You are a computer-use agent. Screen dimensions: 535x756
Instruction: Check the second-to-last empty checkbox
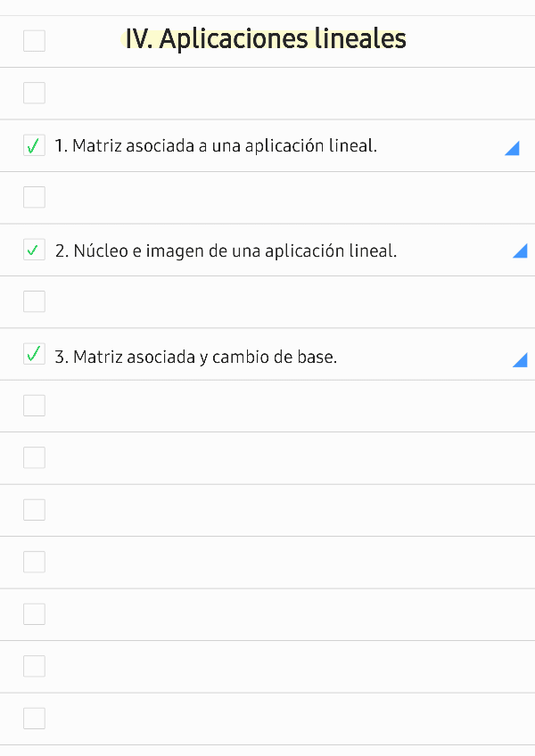34,666
